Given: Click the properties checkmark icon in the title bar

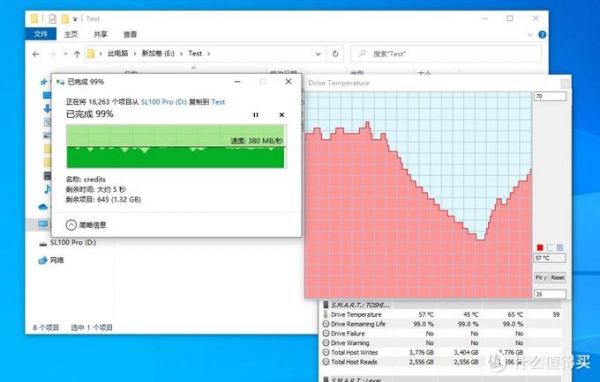Looking at the screenshot, I should pyautogui.click(x=52, y=18).
